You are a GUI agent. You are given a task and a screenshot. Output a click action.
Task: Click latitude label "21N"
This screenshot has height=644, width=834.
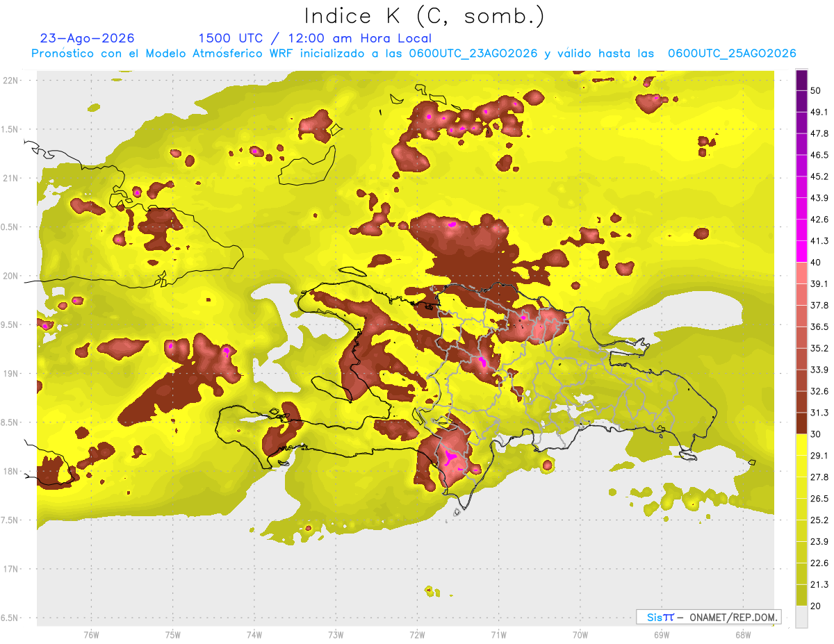pyautogui.click(x=11, y=178)
